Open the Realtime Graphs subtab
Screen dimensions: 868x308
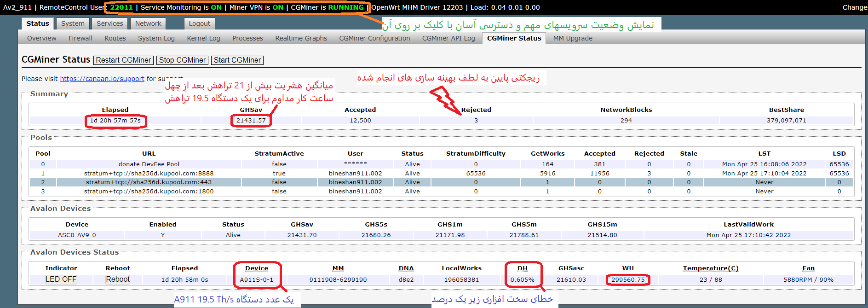301,38
